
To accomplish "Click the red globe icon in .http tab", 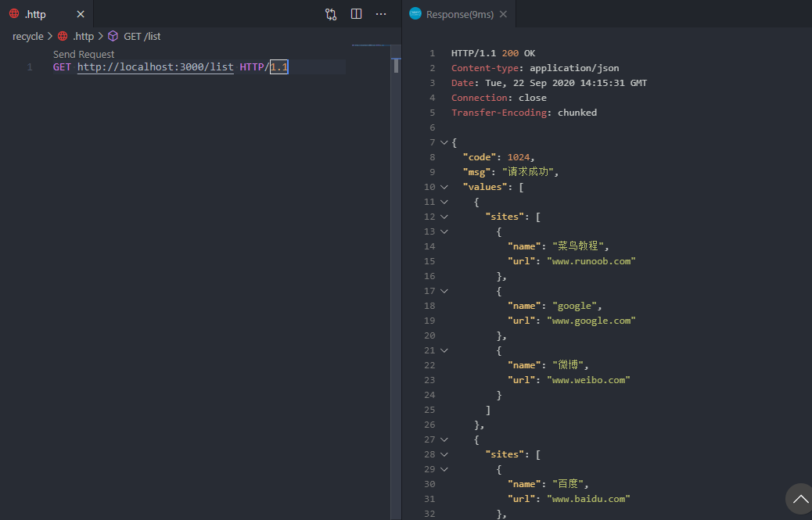I will [14, 14].
